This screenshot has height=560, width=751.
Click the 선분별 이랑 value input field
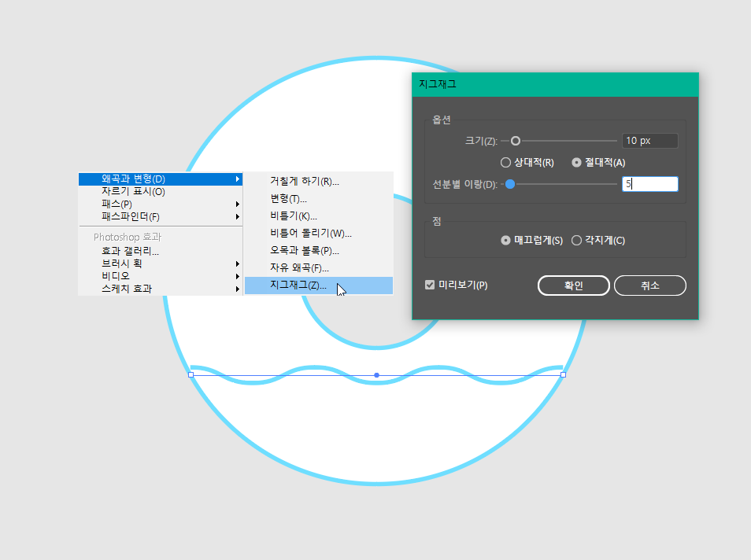click(650, 184)
